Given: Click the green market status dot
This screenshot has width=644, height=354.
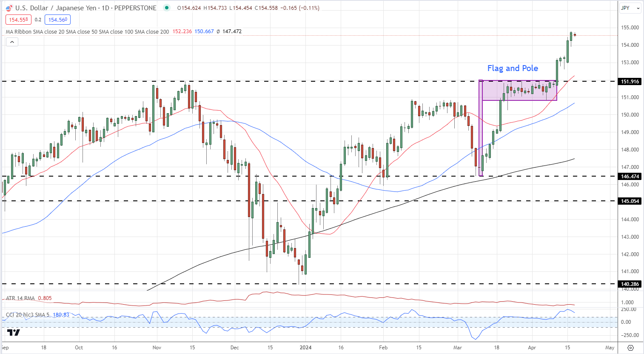Looking at the screenshot, I should pyautogui.click(x=167, y=8).
